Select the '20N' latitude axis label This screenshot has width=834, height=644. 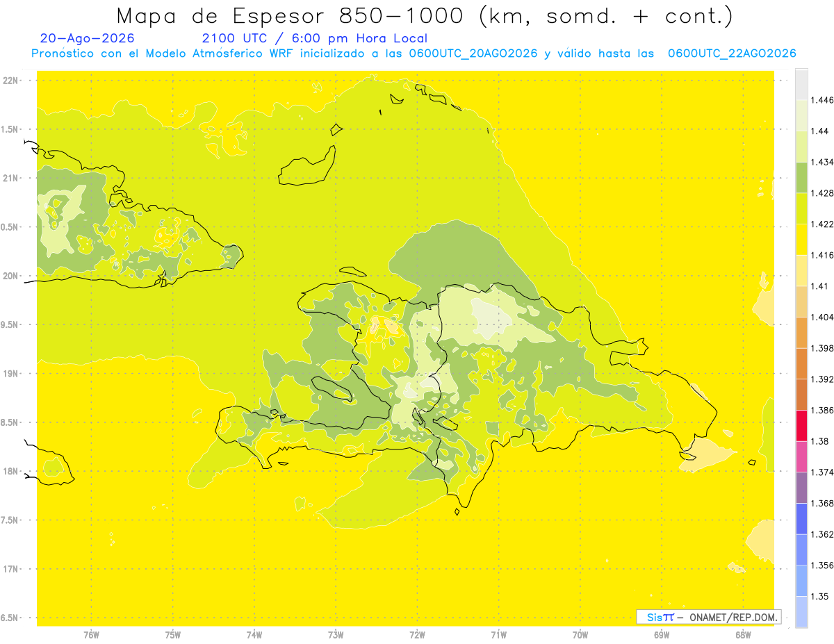(x=11, y=276)
